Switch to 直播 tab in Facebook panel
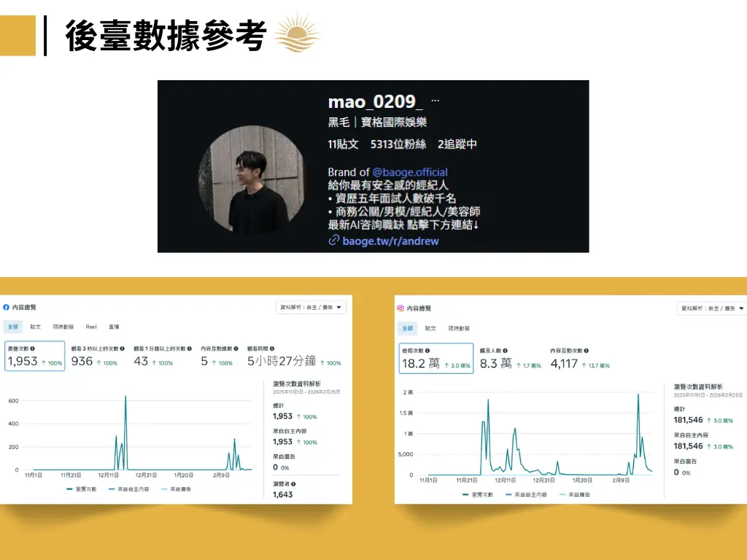This screenshot has height=560, width=747. (114, 327)
